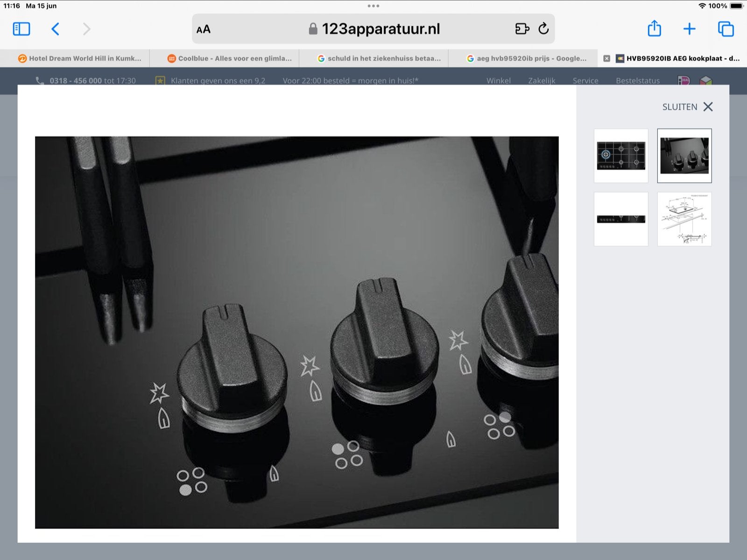Open the Bestelstatus link
Screen dimensions: 747x560
638,81
